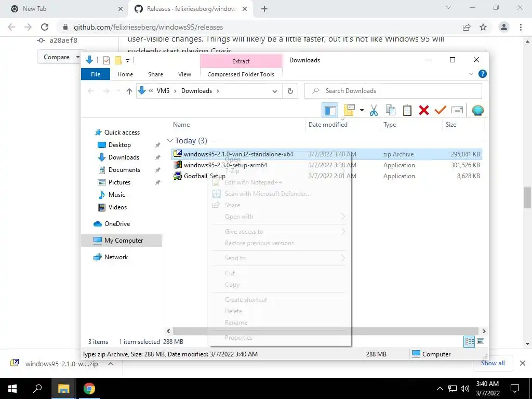
Task: Open the a28aef8 commit link
Action: pos(63,40)
